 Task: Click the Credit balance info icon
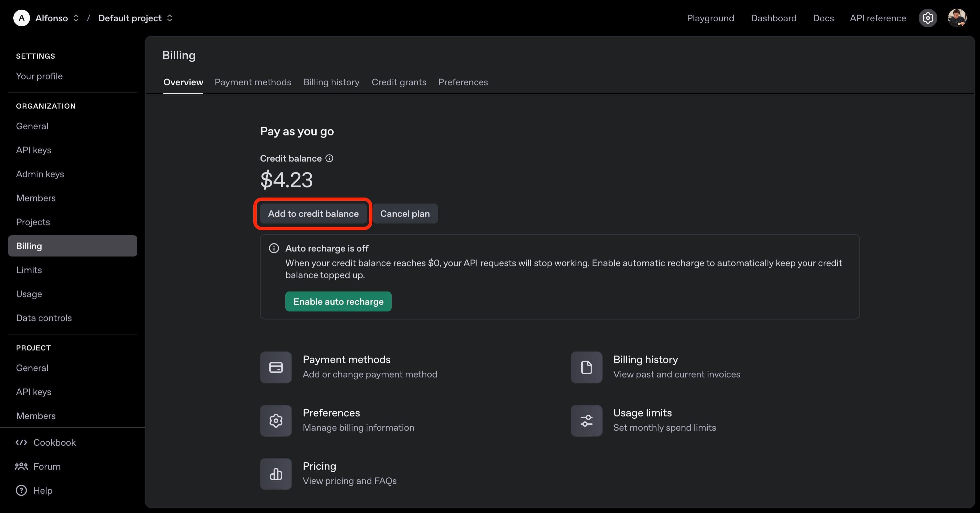coord(329,158)
